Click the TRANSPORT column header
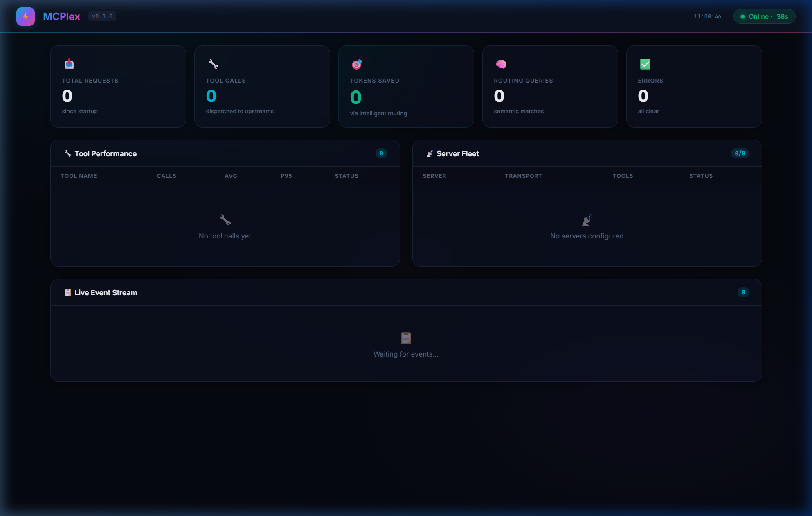Viewport: 812px width, 516px height. coord(523,176)
